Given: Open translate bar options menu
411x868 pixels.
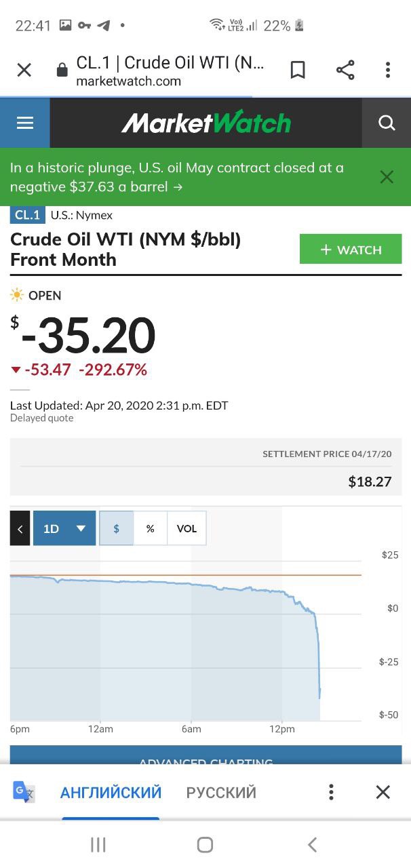Looking at the screenshot, I should pyautogui.click(x=331, y=792).
